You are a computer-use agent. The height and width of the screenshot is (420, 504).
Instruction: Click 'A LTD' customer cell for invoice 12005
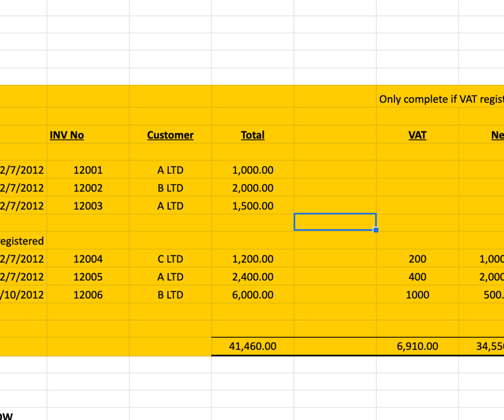tap(170, 277)
